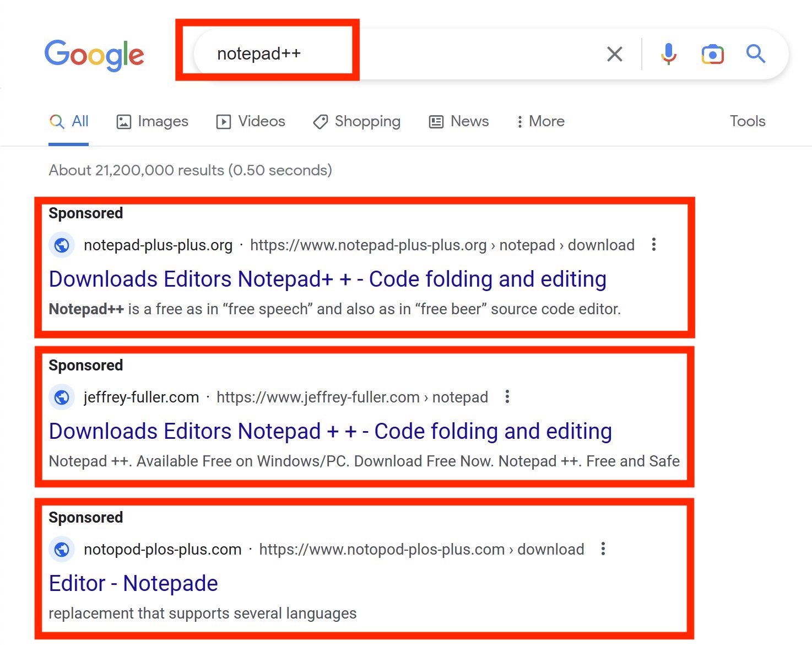Open the 'Editor - Notepade' link
This screenshot has height=645, width=812.
click(x=133, y=583)
